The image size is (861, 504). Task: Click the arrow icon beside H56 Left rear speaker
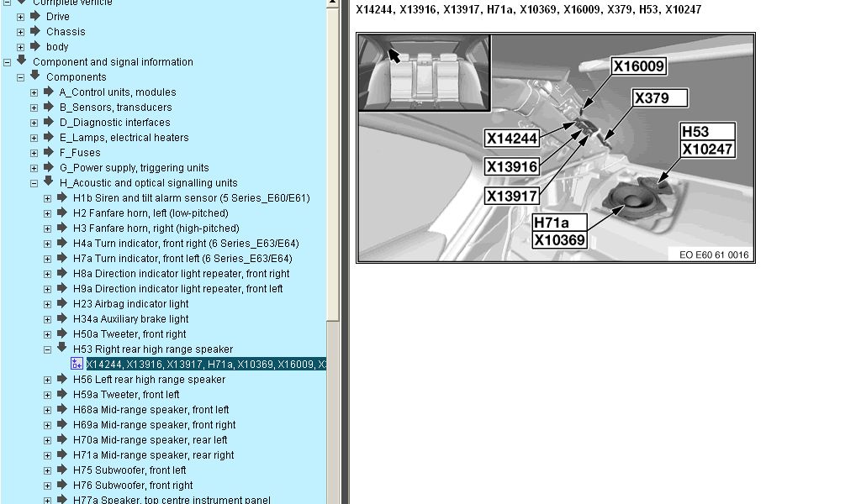(x=62, y=379)
